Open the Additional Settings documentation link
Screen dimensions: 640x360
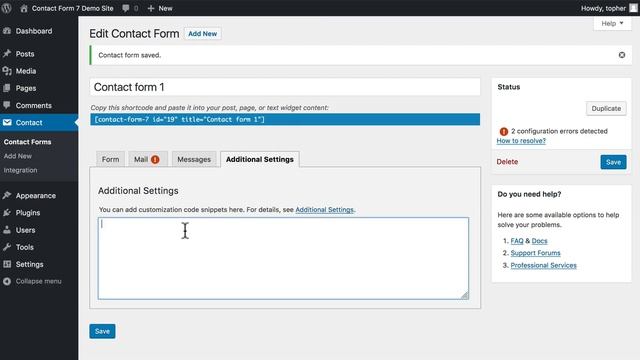[324, 210]
